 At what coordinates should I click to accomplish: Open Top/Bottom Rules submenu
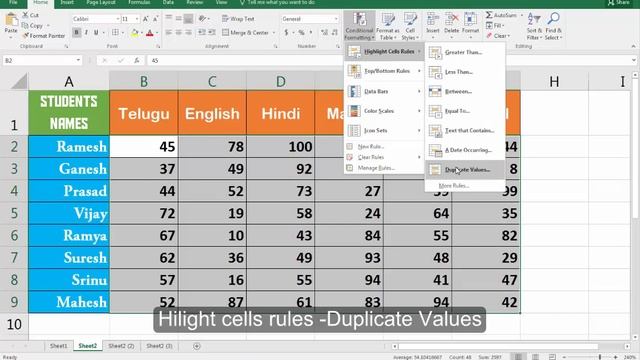(384, 71)
